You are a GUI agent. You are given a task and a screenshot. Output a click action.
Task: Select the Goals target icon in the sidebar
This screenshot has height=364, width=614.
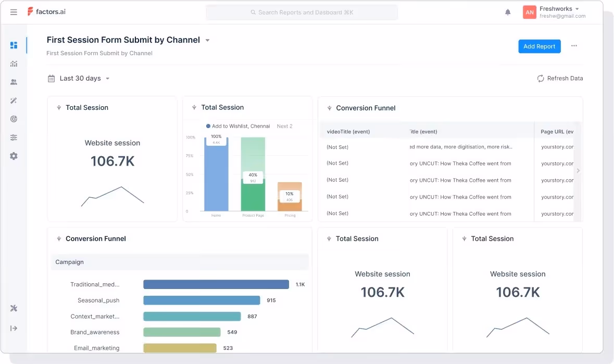pyautogui.click(x=14, y=119)
